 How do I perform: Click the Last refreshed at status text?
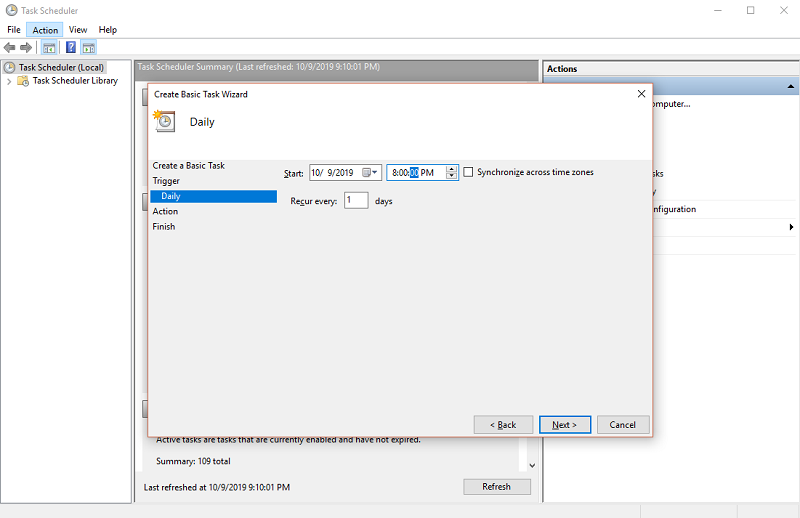coord(217,487)
